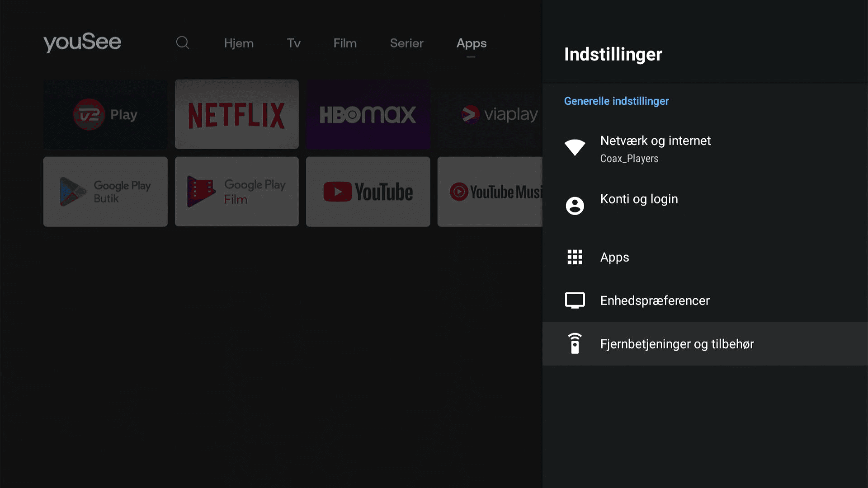The height and width of the screenshot is (488, 868).
Task: Navigate to Film section
Action: (345, 42)
